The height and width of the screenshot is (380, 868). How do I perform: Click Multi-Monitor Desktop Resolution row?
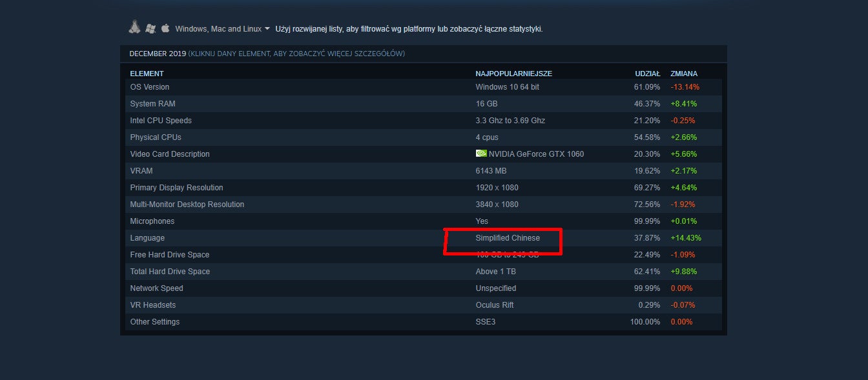coord(424,205)
